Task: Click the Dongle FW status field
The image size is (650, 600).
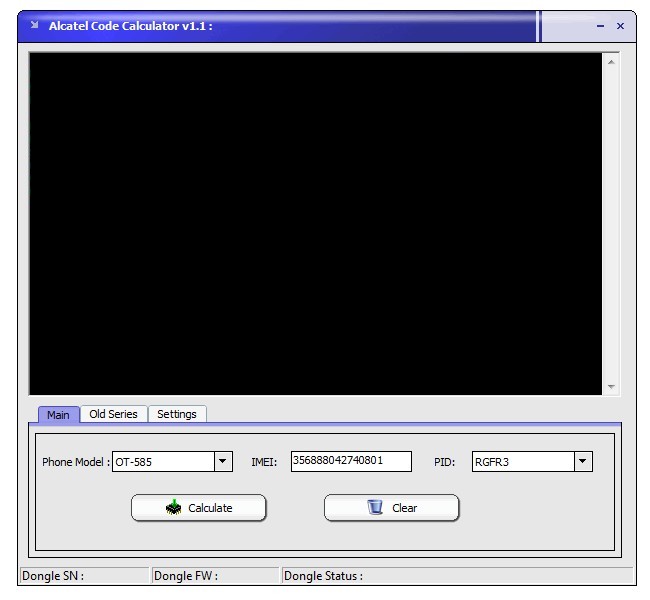Action: coord(216,576)
